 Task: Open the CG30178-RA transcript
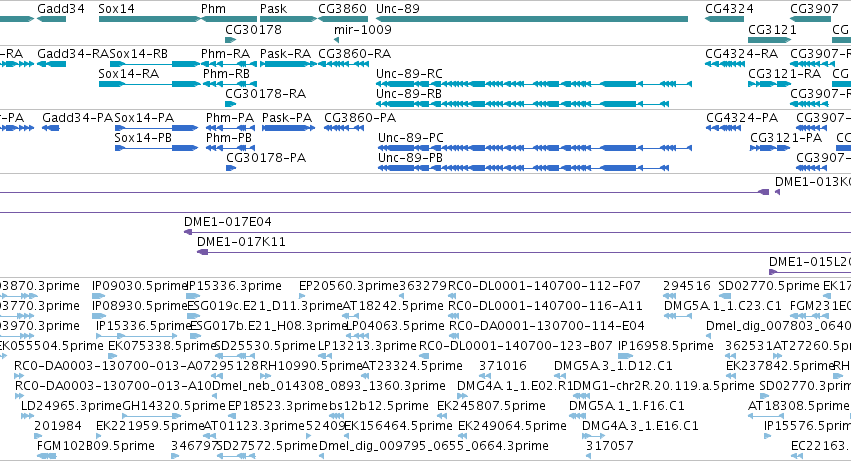coord(265,93)
